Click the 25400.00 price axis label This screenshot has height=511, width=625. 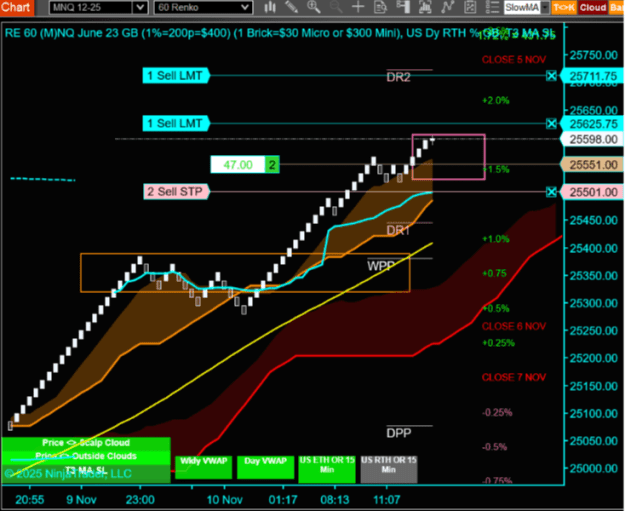[594, 248]
